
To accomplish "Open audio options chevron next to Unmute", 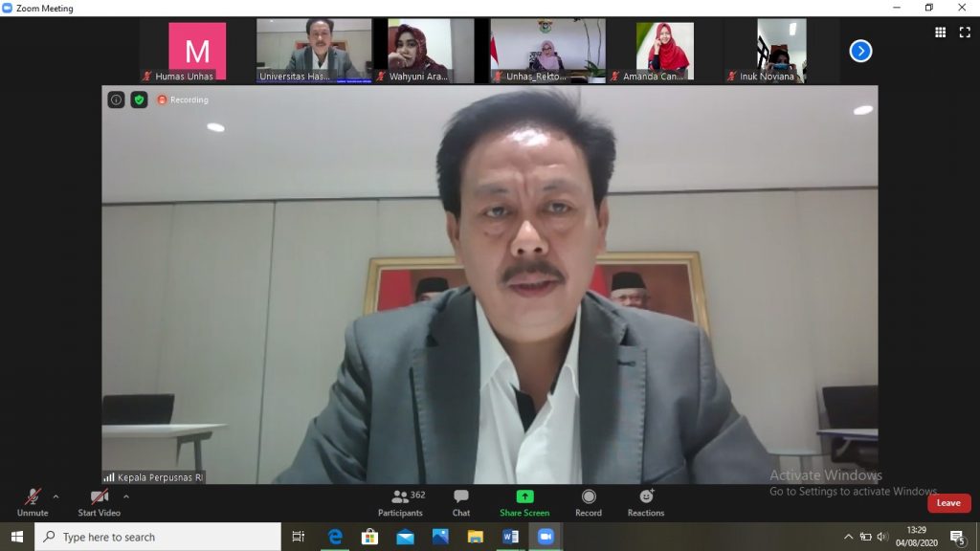I will (55, 496).
